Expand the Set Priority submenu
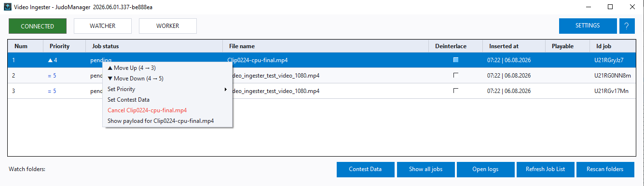Image resolution: width=644 pixels, height=186 pixels. [x=167, y=89]
